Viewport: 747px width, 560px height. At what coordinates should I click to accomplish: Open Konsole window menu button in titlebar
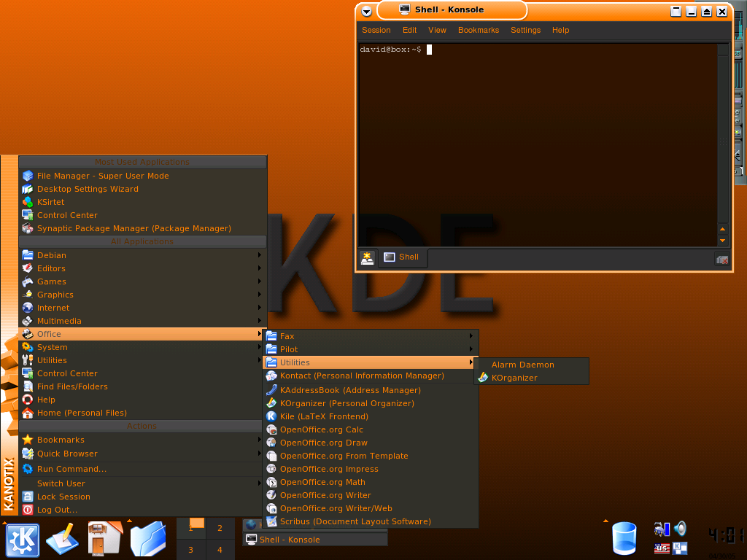click(x=366, y=12)
